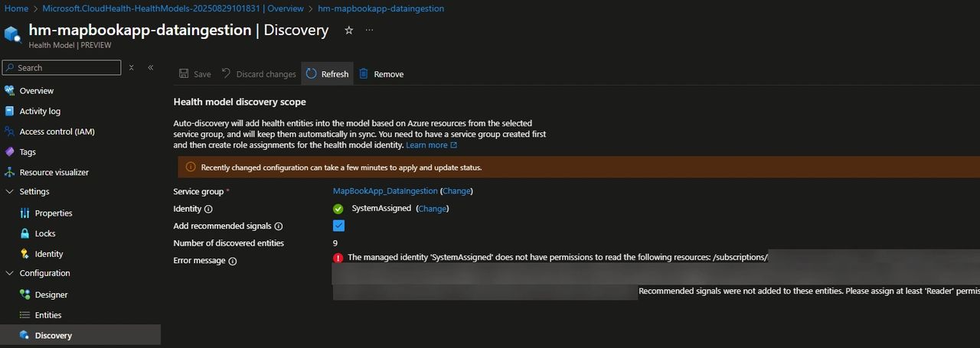The image size is (980, 348).
Task: Click Change next to SystemAssigned identity
Action: (433, 209)
